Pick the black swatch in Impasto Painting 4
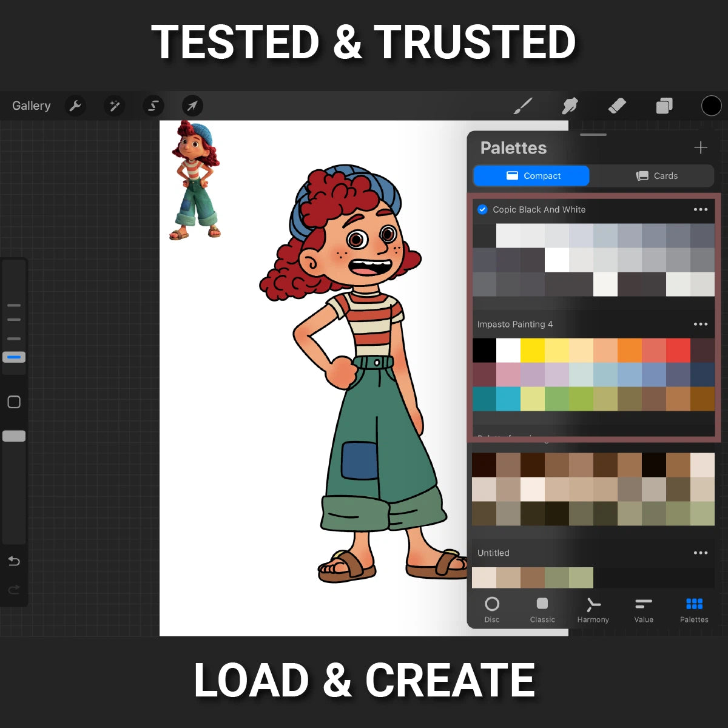This screenshot has width=728, height=728. (x=484, y=350)
